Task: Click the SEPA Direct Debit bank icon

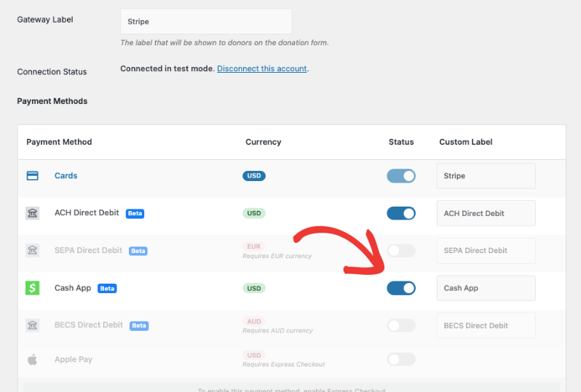Action: coord(33,250)
